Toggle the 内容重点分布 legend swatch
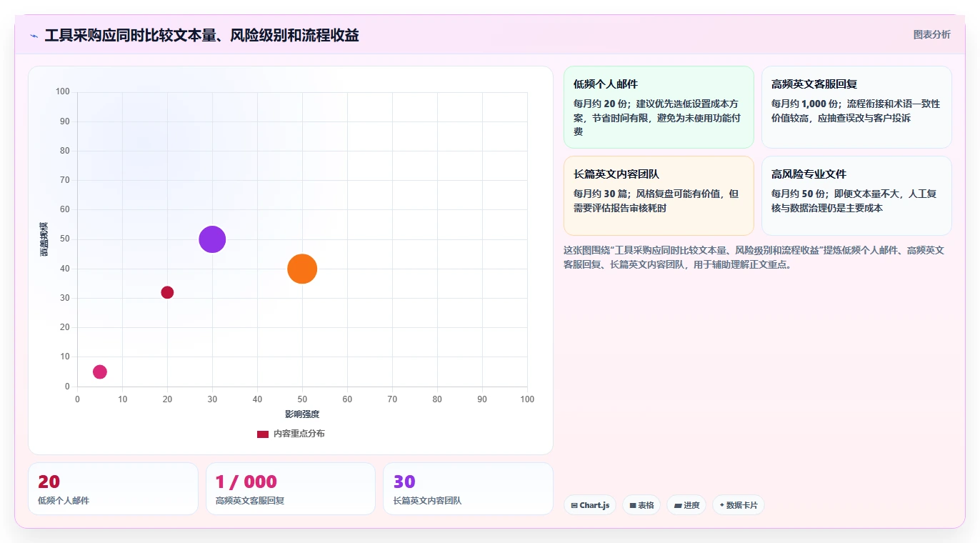This screenshot has width=980, height=543. 263,434
